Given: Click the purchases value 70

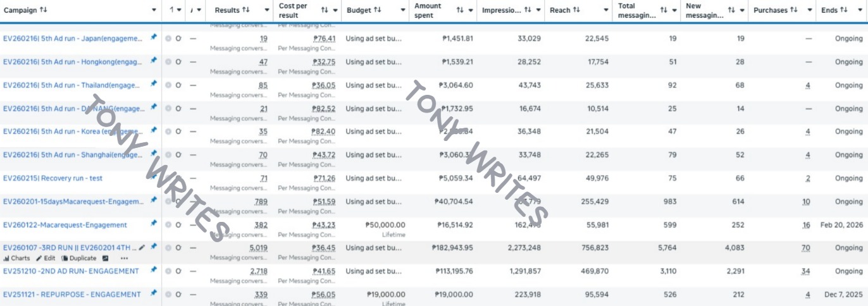Looking at the screenshot, I should 806,248.
